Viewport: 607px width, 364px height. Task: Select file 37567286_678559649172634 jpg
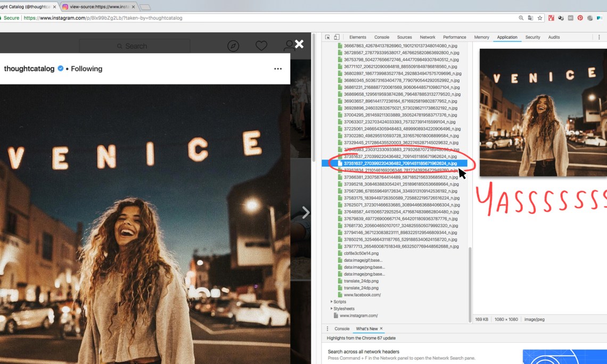(x=400, y=191)
